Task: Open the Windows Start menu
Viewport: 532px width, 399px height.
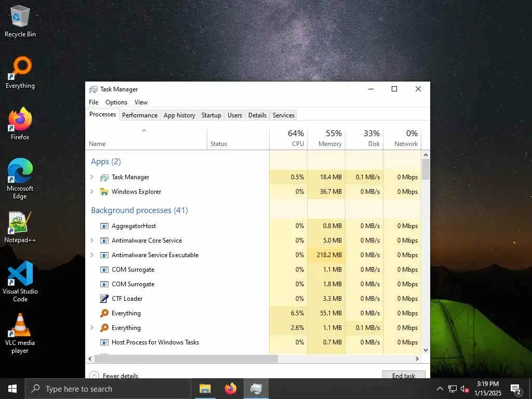Action: (12, 389)
